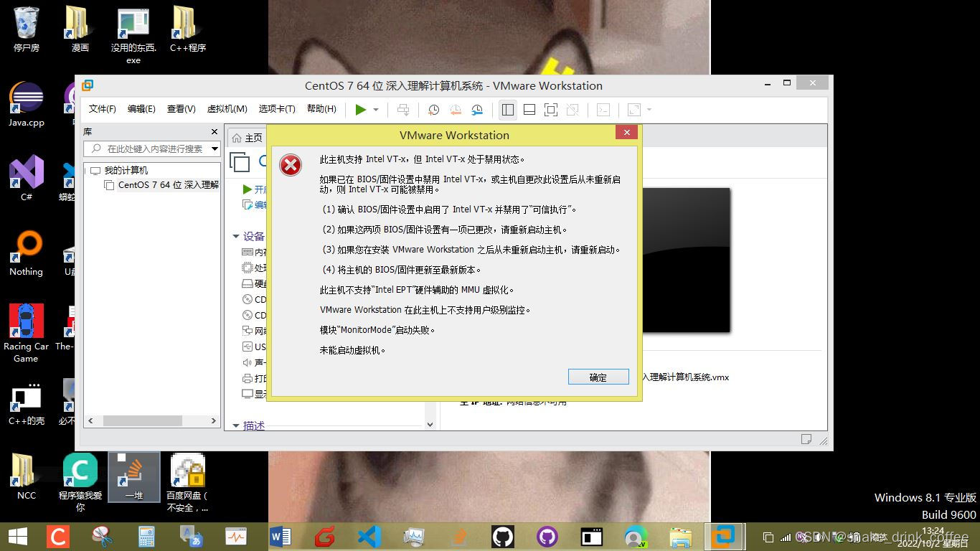
Task: Click the VM summary scroll down arrow
Action: pyautogui.click(x=430, y=424)
